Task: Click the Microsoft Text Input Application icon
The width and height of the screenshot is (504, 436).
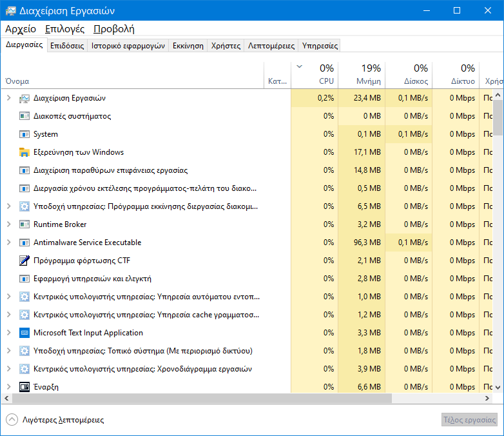Action: click(x=24, y=333)
